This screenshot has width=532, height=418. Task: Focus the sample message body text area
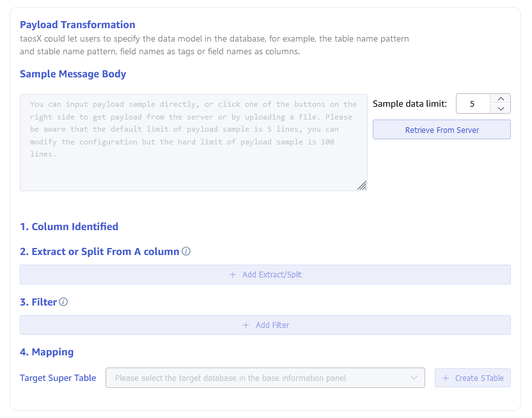(193, 142)
